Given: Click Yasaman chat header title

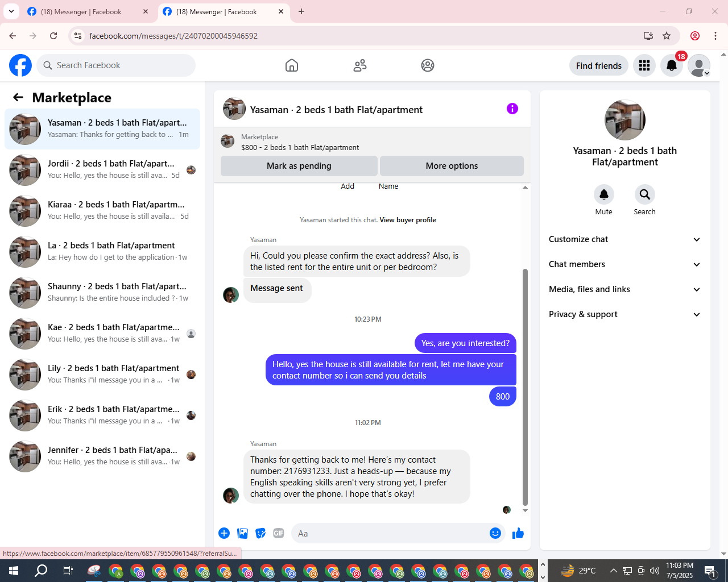Looking at the screenshot, I should point(336,110).
